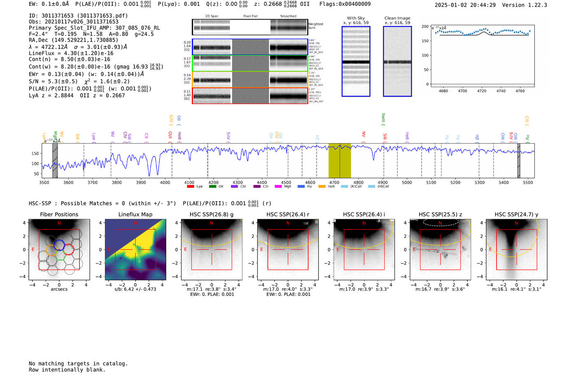Screen dimensions: 576x392
Task: Click the green NeIII line label
Action: [383, 120]
